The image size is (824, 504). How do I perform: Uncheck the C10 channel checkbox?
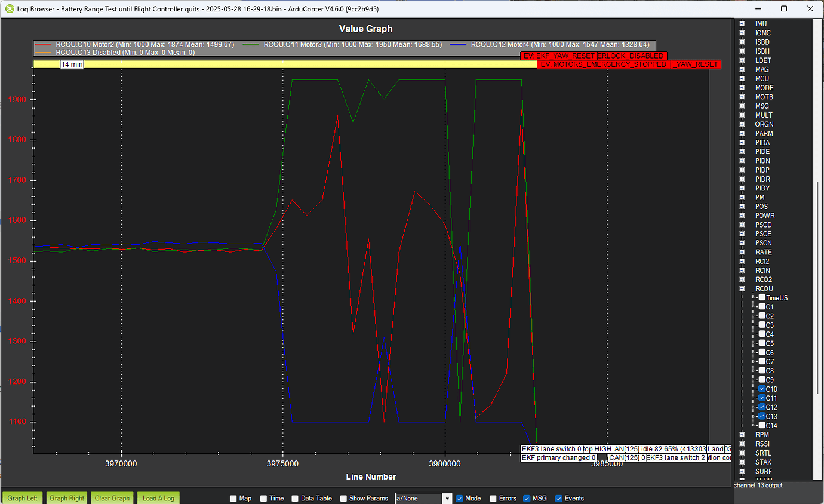(x=761, y=388)
